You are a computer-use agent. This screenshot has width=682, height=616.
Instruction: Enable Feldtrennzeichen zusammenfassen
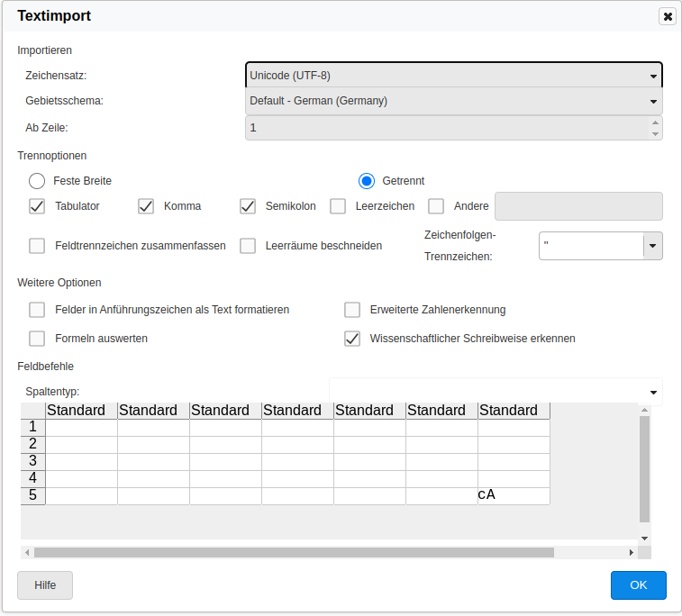[37, 246]
